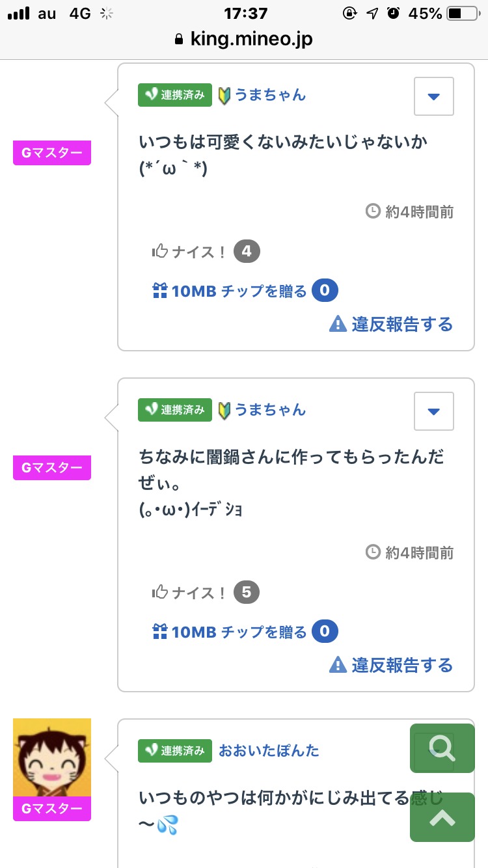The height and width of the screenshot is (868, 488).
Task: Click Gマスター badge beside first comment
Action: tap(52, 154)
